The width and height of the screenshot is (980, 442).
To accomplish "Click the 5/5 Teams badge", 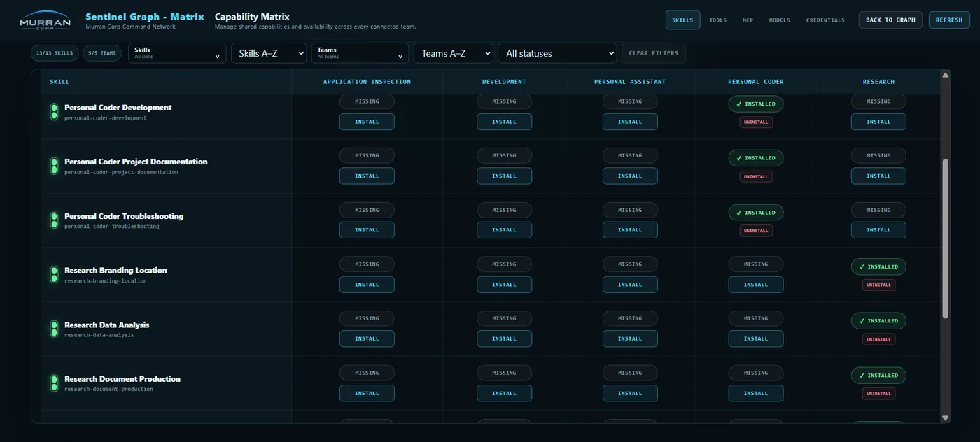I will (x=102, y=53).
